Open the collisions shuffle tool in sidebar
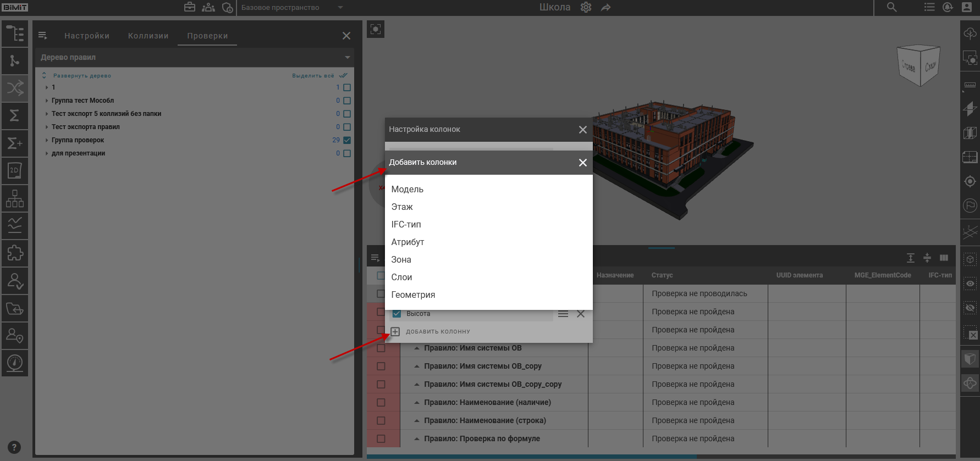Viewport: 980px width, 461px height. [x=15, y=88]
